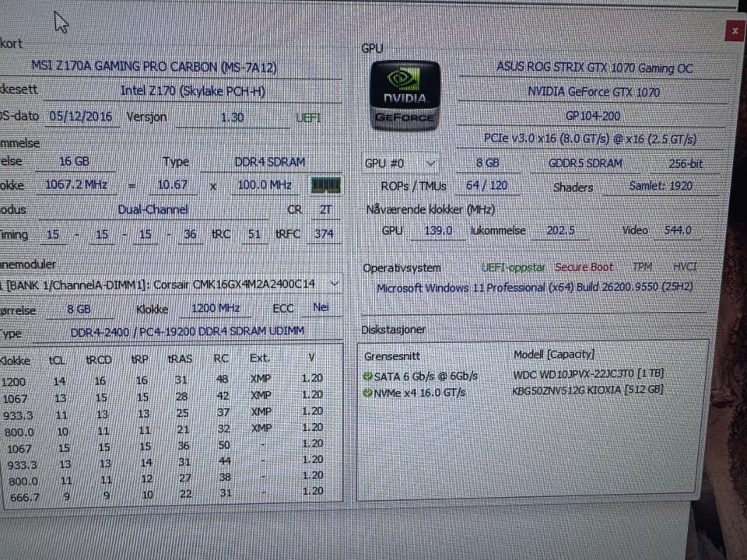The image size is (747, 560).
Task: Select the GPU codename GP104-200
Action: 593,116
